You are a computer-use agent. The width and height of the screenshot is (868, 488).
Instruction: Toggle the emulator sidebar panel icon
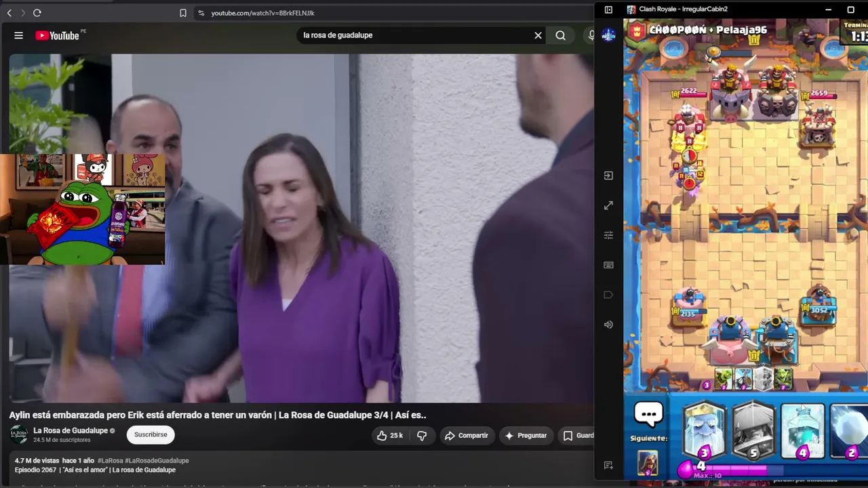pos(608,9)
